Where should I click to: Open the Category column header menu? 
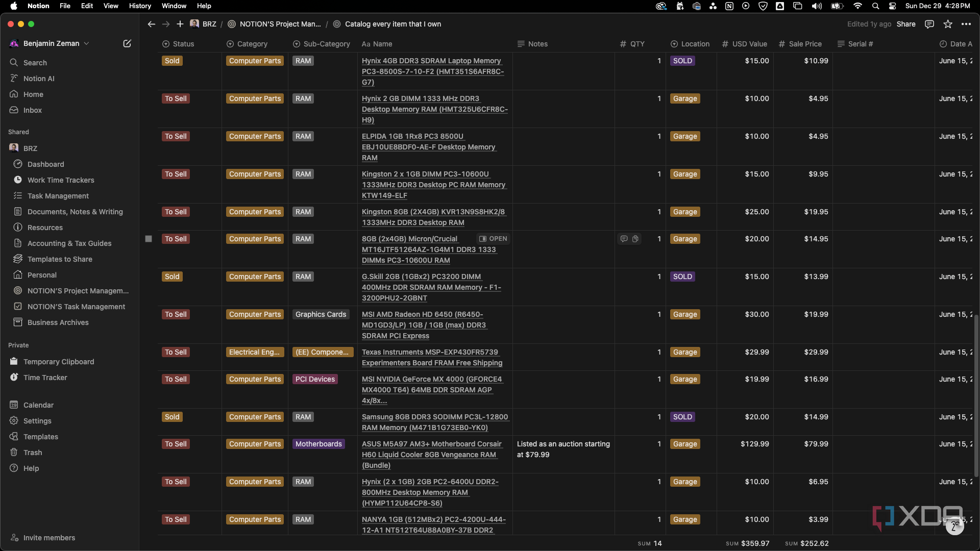247,44
